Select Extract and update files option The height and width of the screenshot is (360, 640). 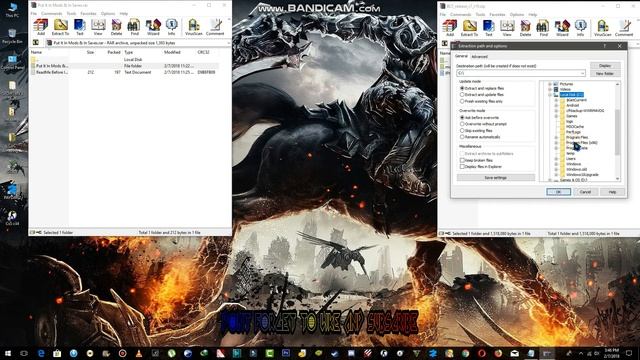tap(482, 94)
